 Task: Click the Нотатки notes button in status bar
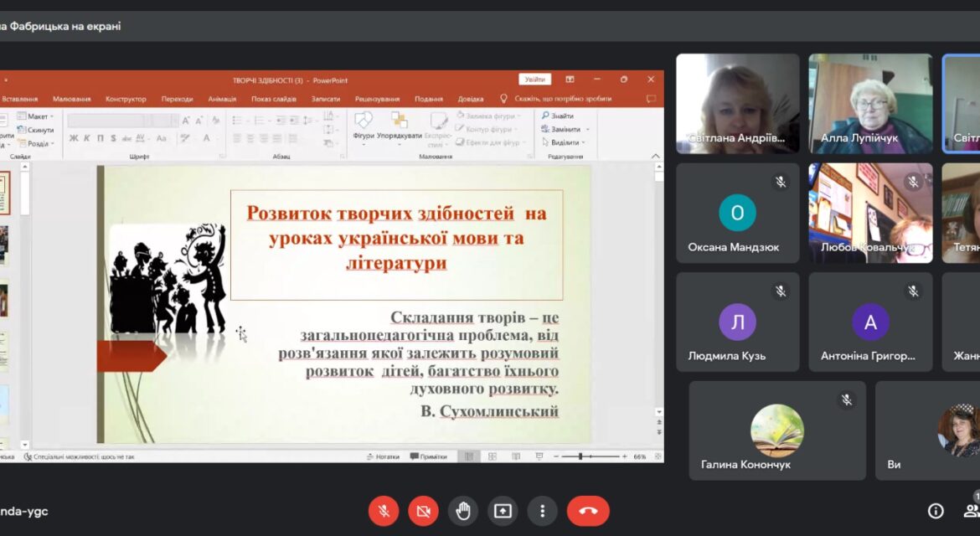383,456
